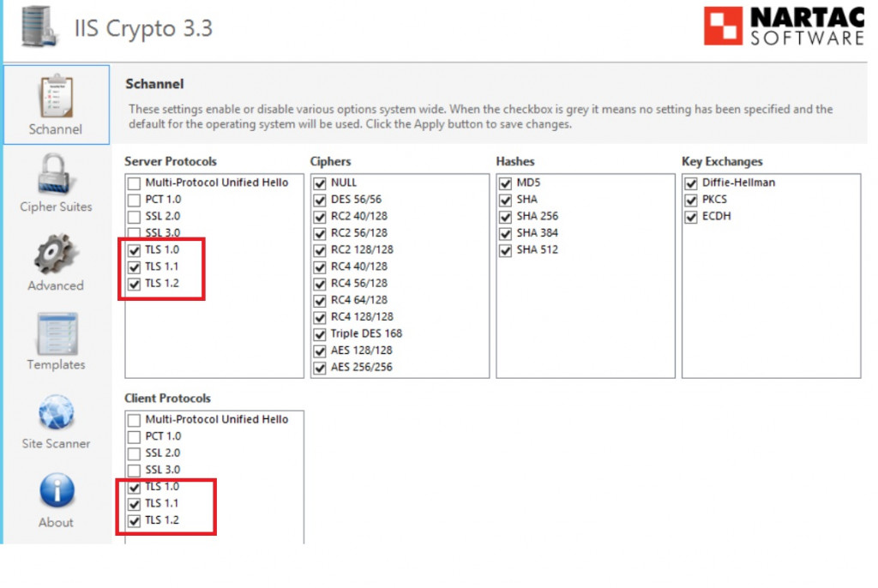Open the Schannel clipboard icon
Image resolution: width=878 pixels, height=588 pixels.
click(x=56, y=96)
